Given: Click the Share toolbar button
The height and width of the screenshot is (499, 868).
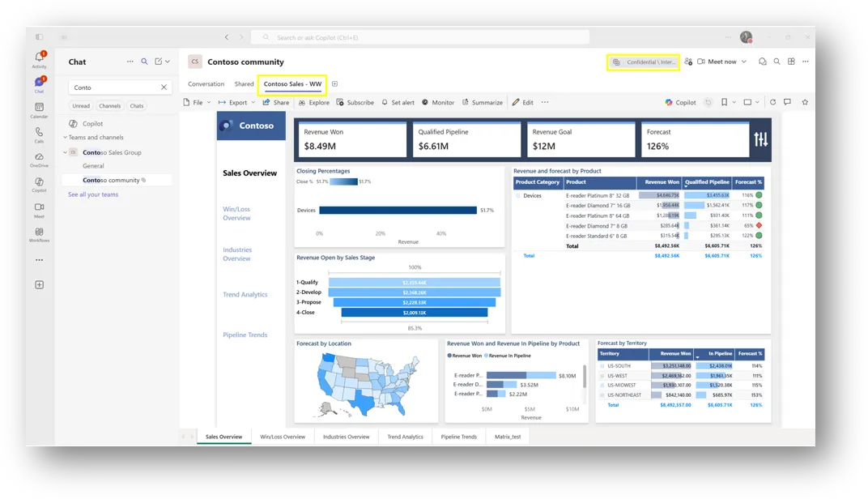Looking at the screenshot, I should (x=276, y=102).
